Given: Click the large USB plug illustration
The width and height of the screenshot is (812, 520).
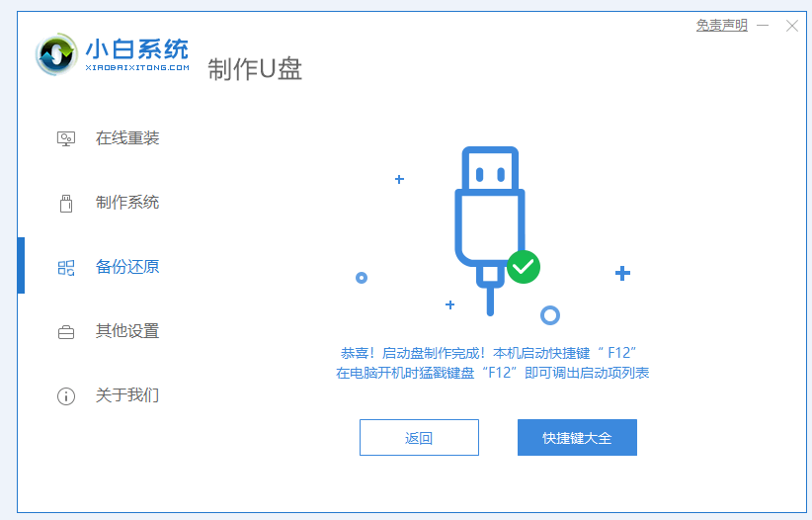Looking at the screenshot, I should click(490, 230).
